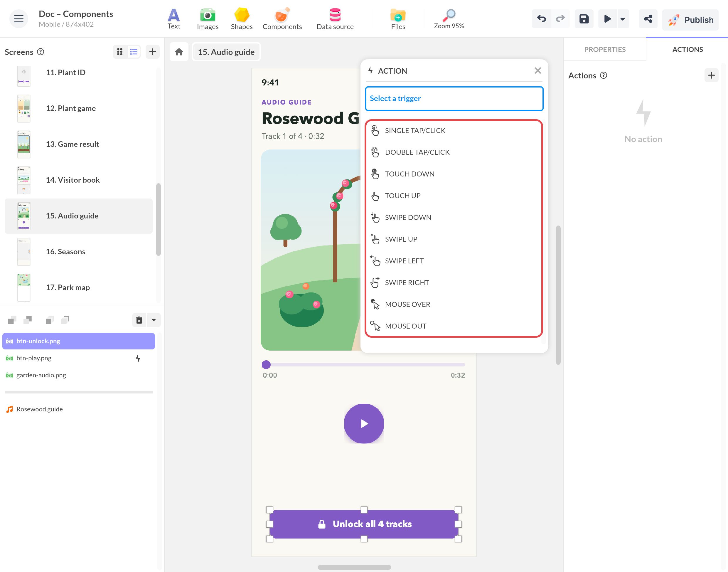
Task: Redo the last change
Action: (x=560, y=19)
